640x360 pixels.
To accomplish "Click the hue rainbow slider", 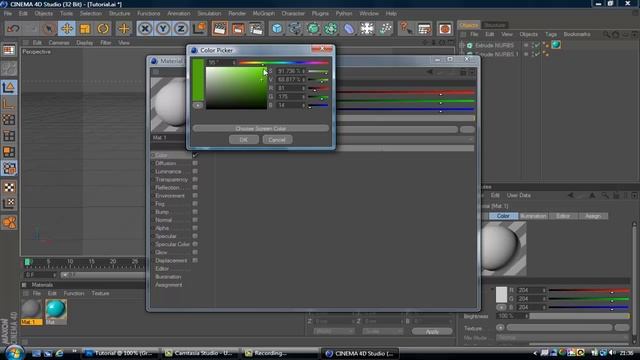I will pos(284,63).
